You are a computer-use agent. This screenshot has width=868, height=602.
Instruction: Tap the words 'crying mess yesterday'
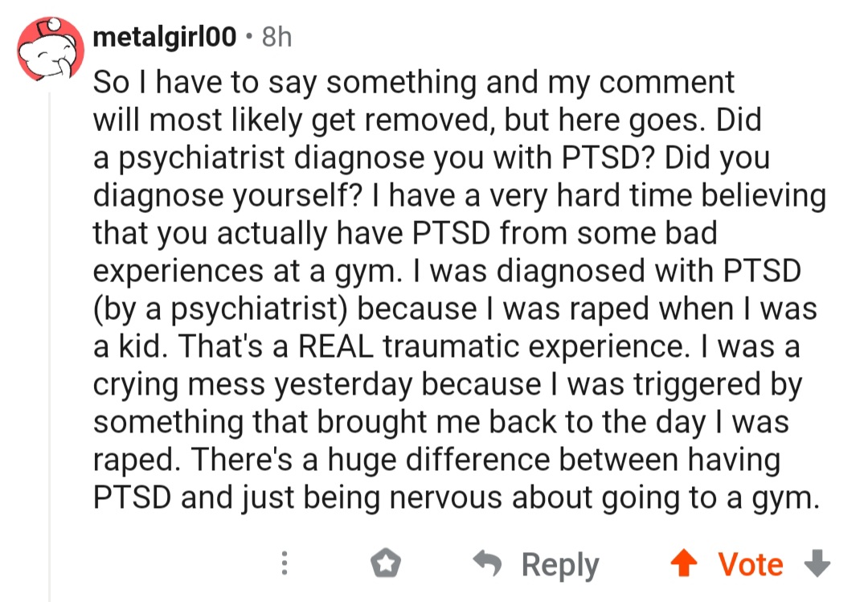click(252, 384)
